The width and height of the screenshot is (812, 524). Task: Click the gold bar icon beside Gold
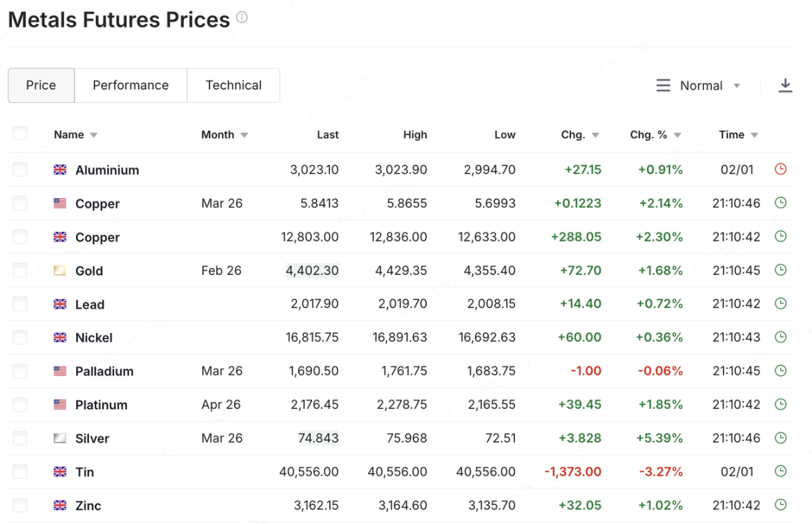click(x=61, y=271)
